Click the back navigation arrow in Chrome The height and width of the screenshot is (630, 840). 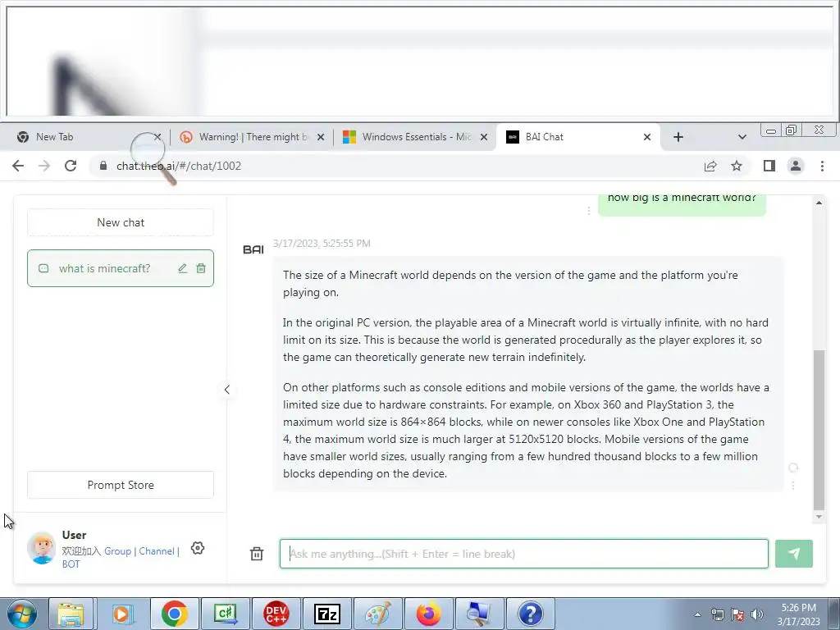pyautogui.click(x=18, y=166)
